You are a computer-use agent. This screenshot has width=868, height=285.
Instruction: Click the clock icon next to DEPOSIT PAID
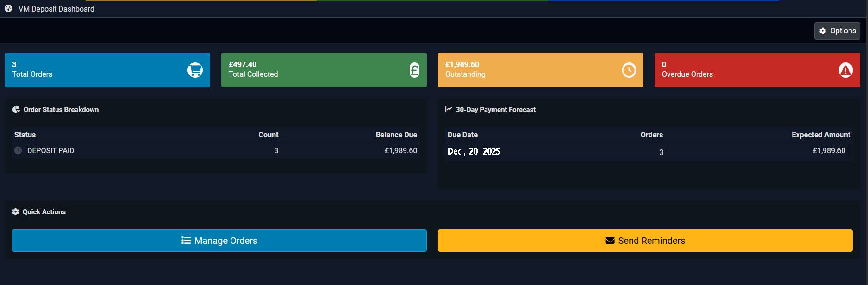click(18, 150)
